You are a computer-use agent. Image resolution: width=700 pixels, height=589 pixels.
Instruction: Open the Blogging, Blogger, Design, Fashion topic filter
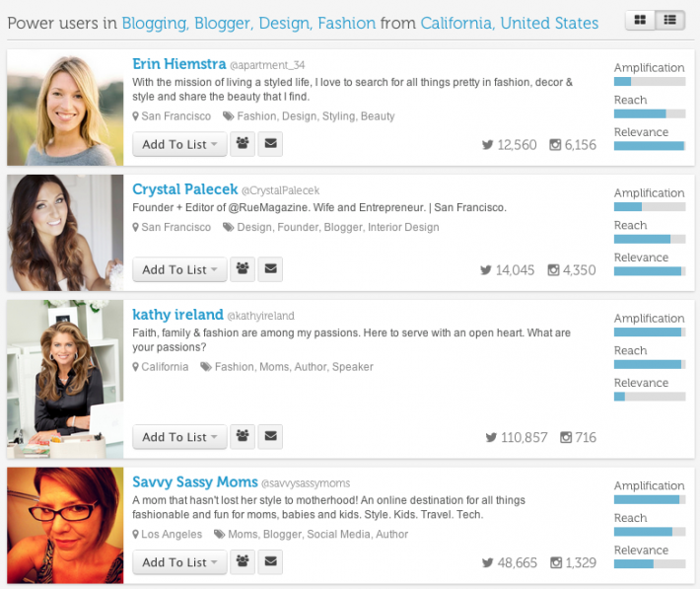[x=248, y=23]
